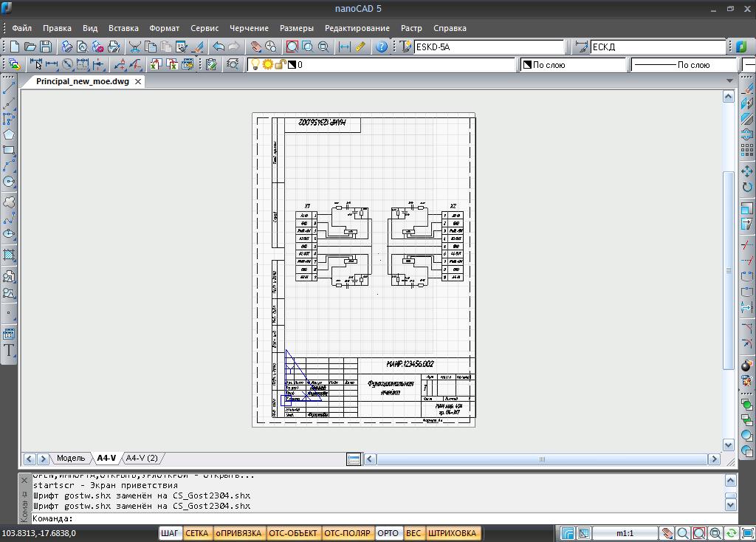This screenshot has height=542, width=756.
Task: Click horizontal scrollbar right arrow
Action: [x=714, y=459]
